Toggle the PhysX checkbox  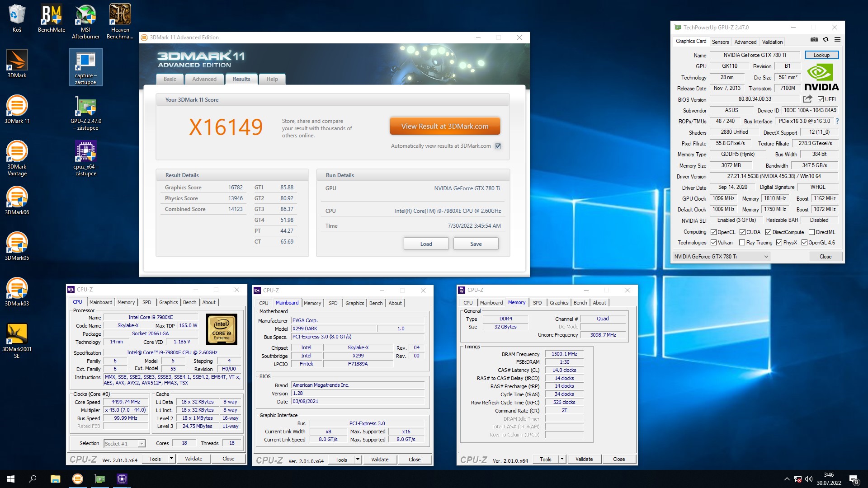[779, 243]
